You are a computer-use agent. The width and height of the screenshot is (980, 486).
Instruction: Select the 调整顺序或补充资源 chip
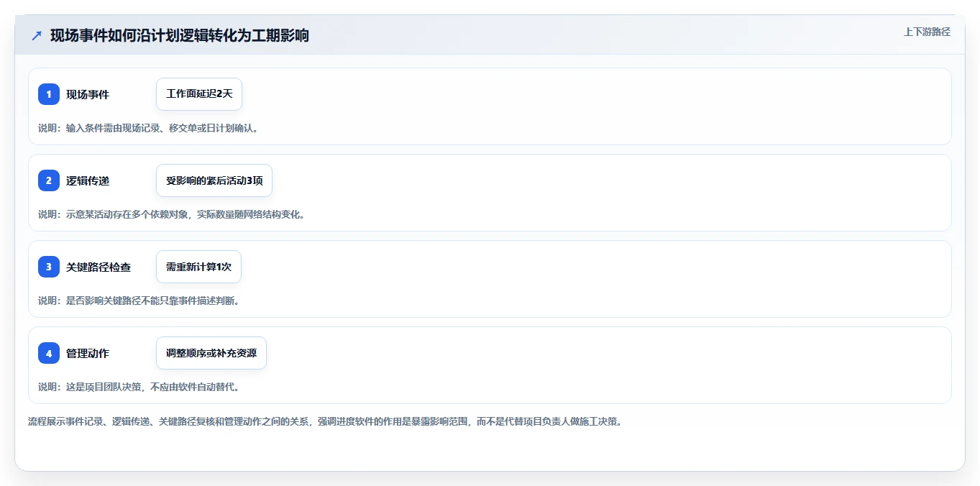[211, 353]
